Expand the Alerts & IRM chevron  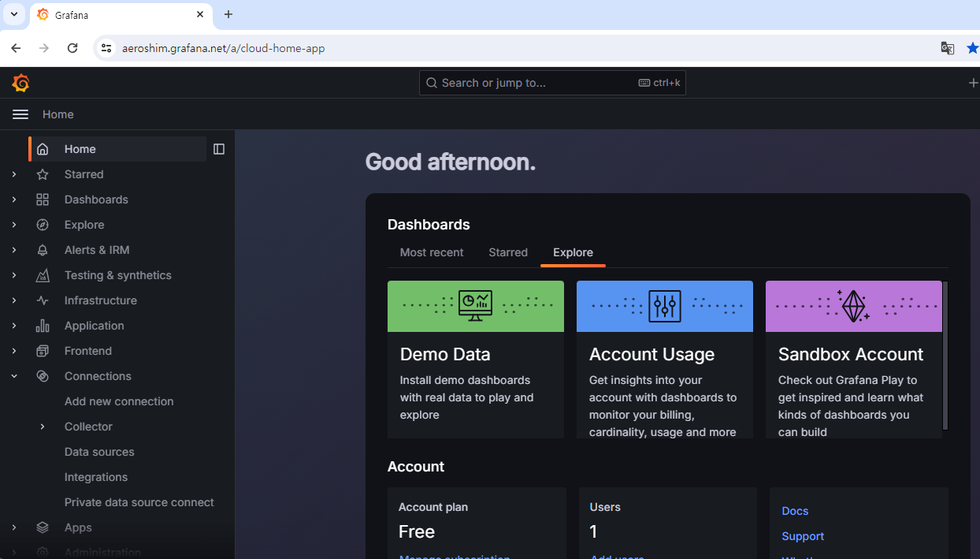pyautogui.click(x=14, y=250)
